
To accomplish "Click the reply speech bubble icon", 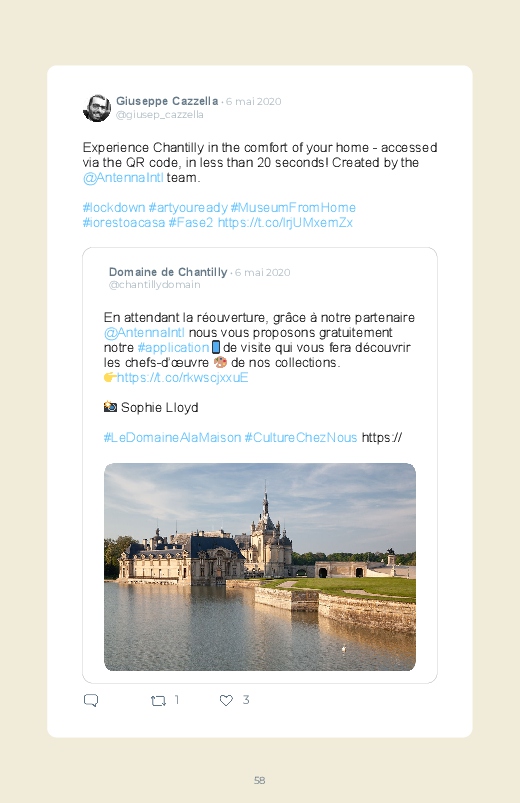I will (x=91, y=700).
